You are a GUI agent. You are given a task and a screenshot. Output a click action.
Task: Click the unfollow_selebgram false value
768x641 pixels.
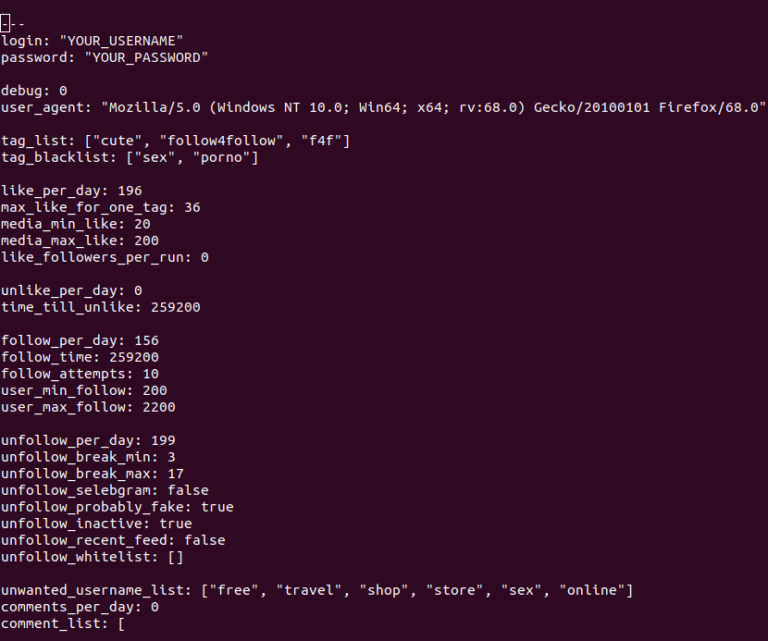(188, 490)
